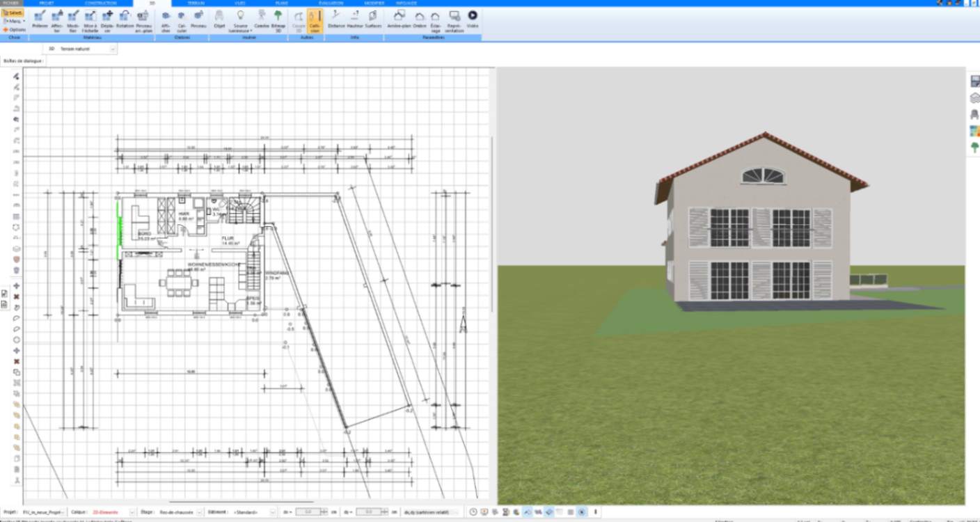Click the Options button
Screen dimensions: 980x522
(15, 30)
